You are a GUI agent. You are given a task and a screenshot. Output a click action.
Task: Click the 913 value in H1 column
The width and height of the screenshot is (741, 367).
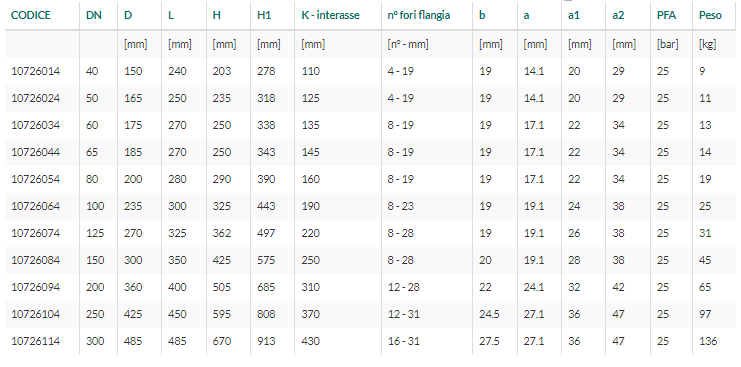point(266,341)
